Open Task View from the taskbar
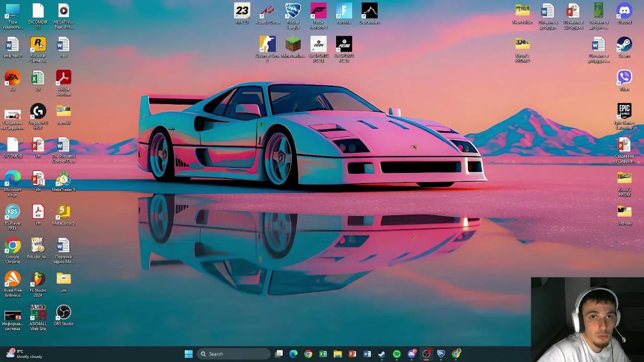This screenshot has width=644, height=362. pos(279,354)
